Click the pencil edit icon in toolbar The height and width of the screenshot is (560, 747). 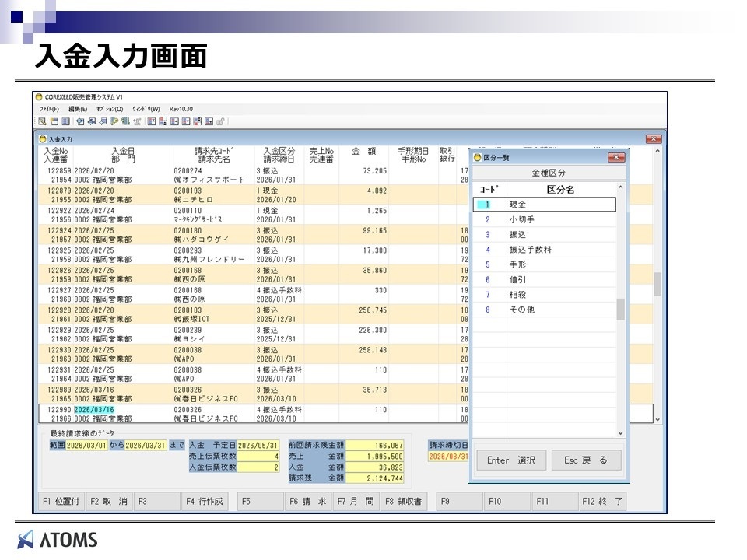(42, 121)
